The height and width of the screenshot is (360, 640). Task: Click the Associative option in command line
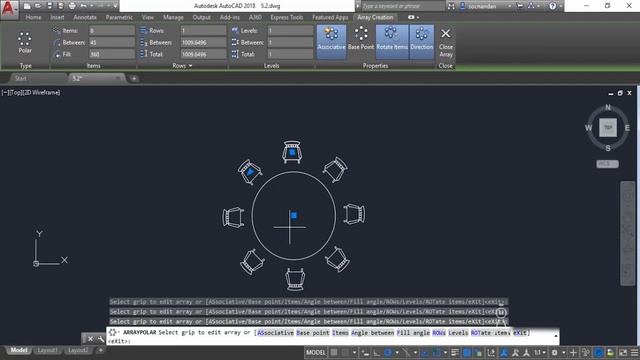[275, 333]
